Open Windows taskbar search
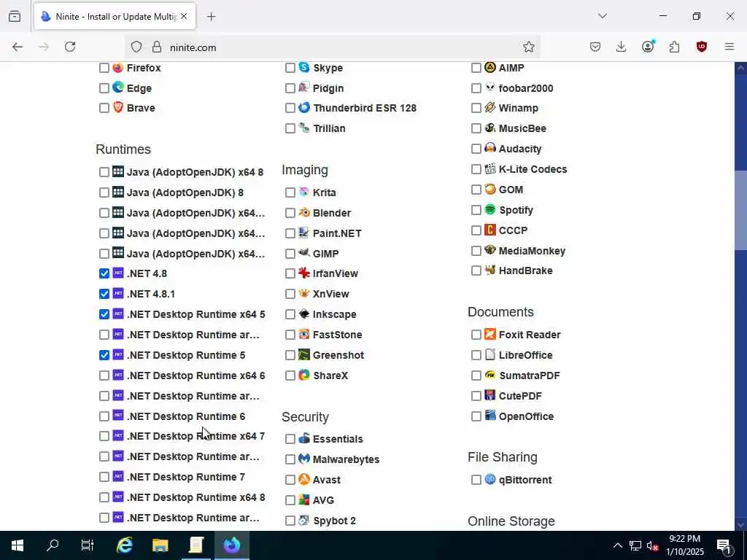Screen dimensions: 747x560 [53, 545]
